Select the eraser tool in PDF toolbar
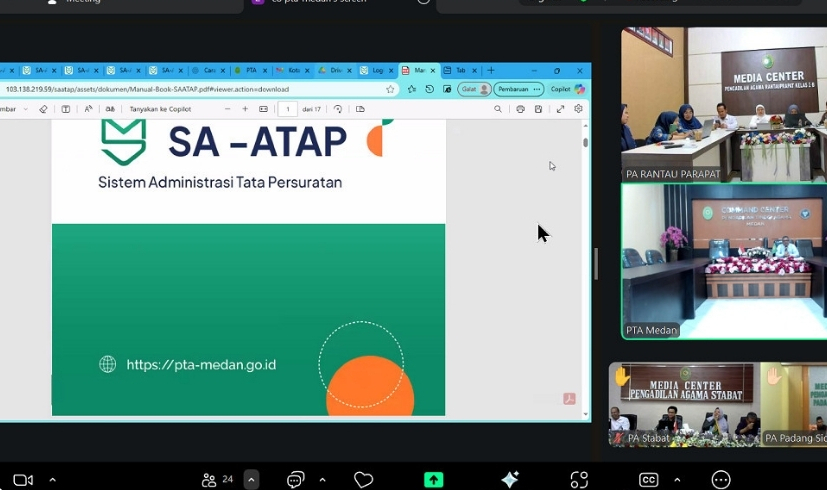 click(x=43, y=109)
